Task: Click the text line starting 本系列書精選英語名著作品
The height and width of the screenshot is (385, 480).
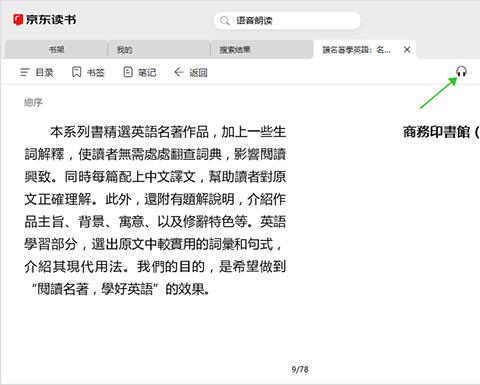Action: pyautogui.click(x=168, y=132)
